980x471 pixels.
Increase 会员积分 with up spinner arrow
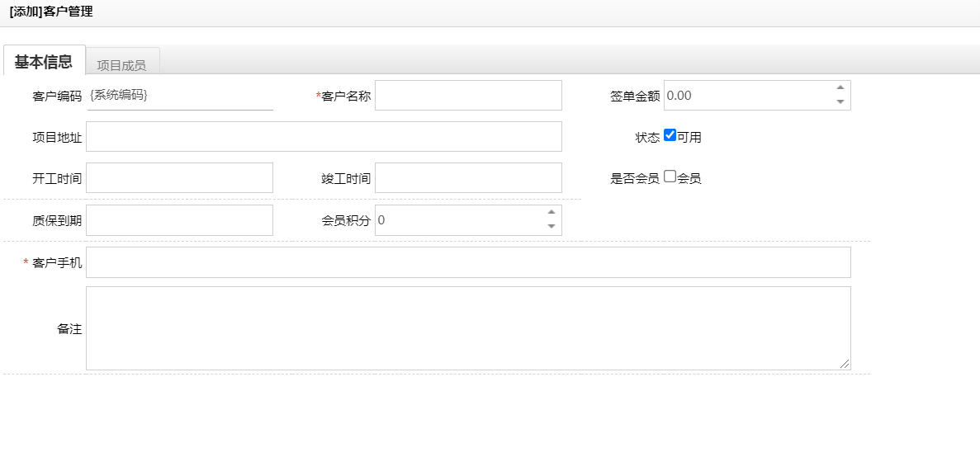pos(552,212)
